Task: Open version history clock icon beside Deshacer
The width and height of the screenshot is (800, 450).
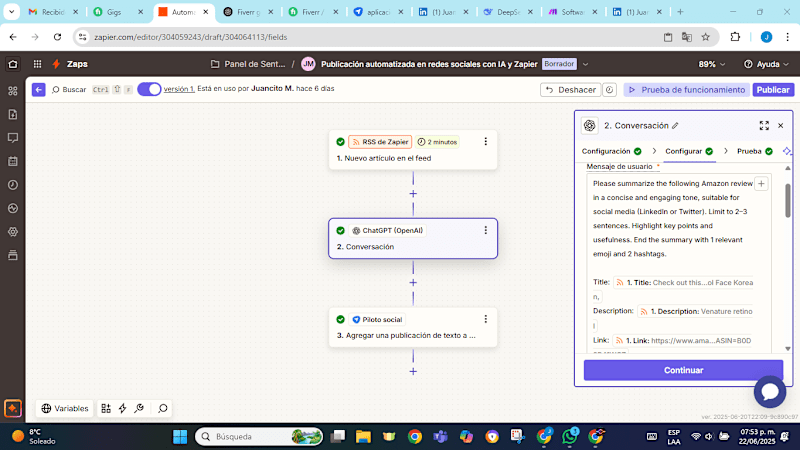Action: tap(609, 90)
